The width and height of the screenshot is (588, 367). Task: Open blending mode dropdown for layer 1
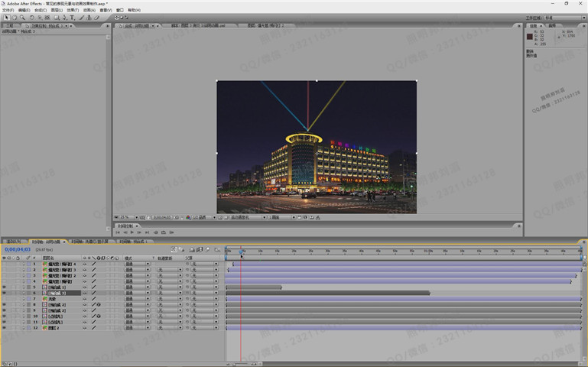tap(137, 264)
